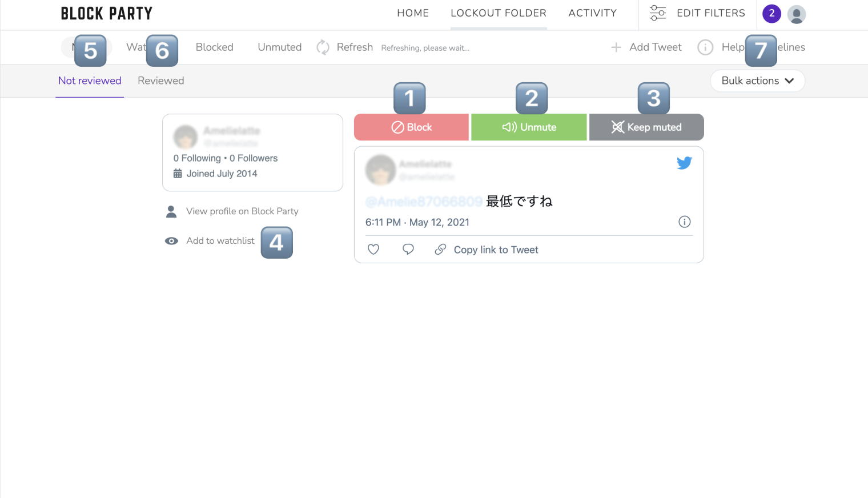
Task: Expand the Bulk actions dropdown
Action: (x=758, y=81)
